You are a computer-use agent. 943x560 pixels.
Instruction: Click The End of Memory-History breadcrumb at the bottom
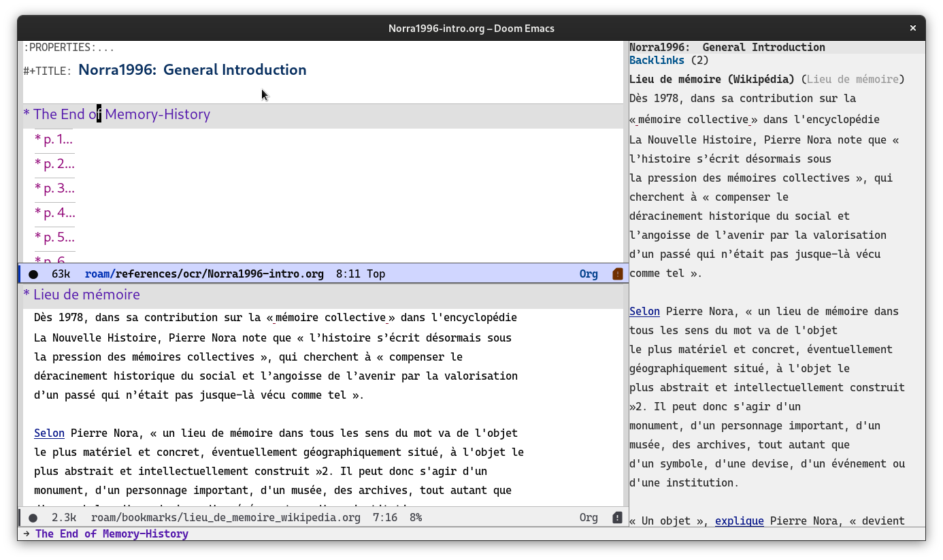112,533
